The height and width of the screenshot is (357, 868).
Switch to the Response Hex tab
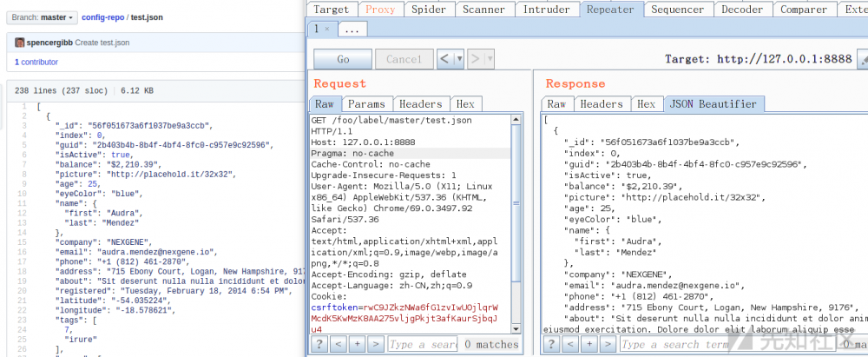pos(646,103)
